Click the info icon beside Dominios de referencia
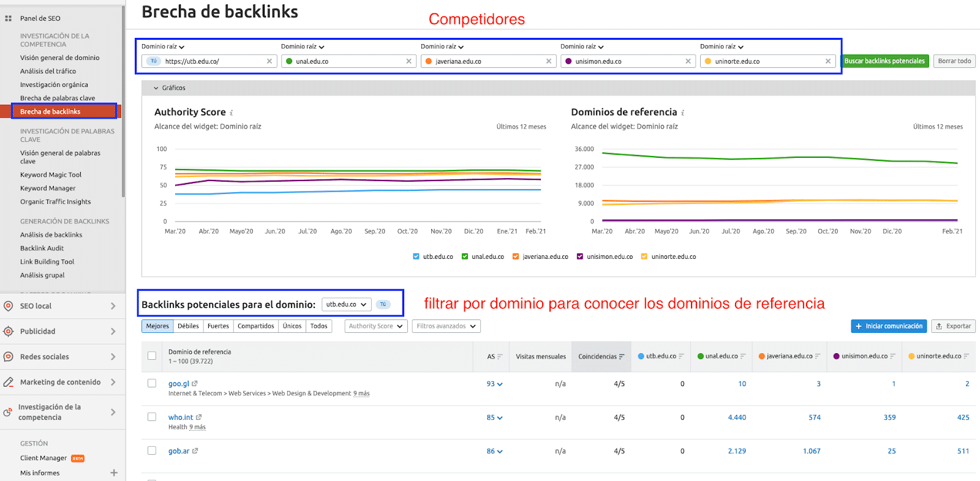 682,113
